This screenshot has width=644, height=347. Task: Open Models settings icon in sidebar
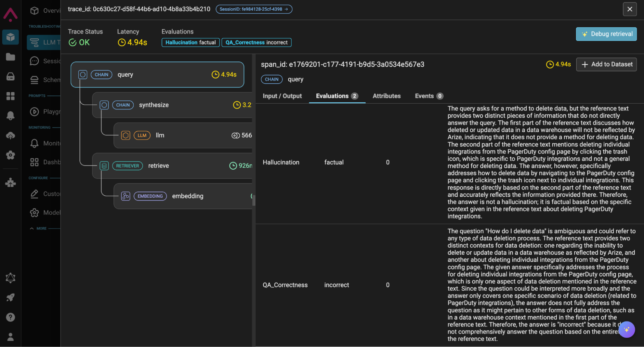coord(34,212)
